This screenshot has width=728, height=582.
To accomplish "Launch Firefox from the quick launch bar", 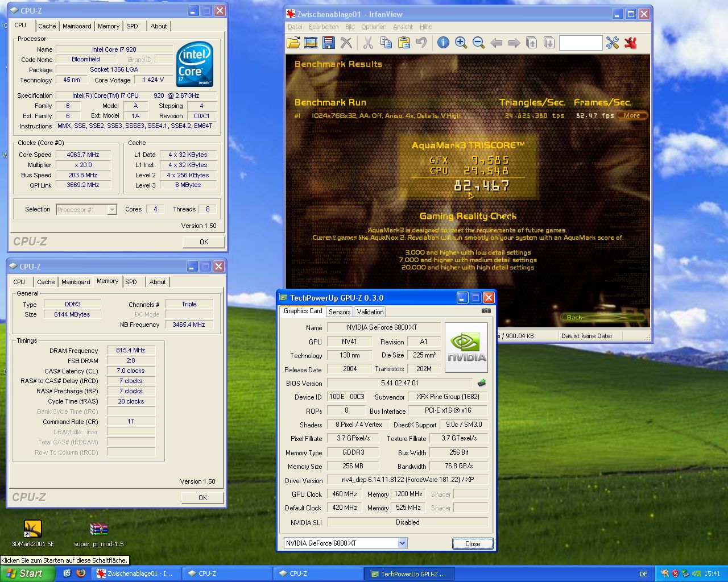I will coord(81,573).
